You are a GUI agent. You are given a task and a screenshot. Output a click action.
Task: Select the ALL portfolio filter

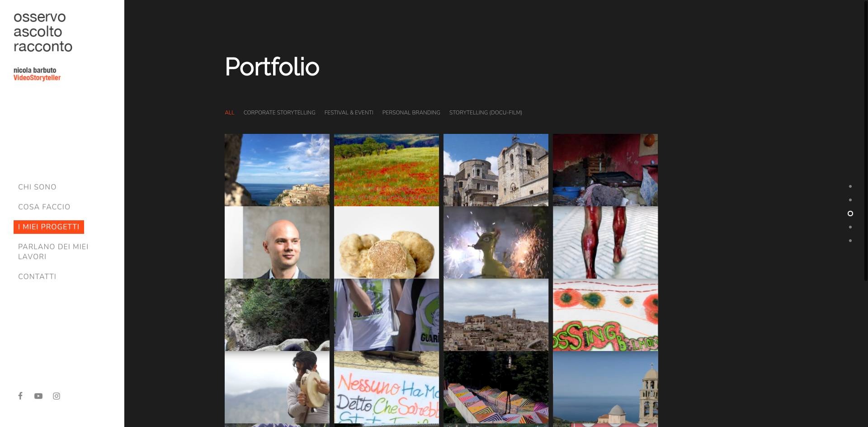point(230,113)
